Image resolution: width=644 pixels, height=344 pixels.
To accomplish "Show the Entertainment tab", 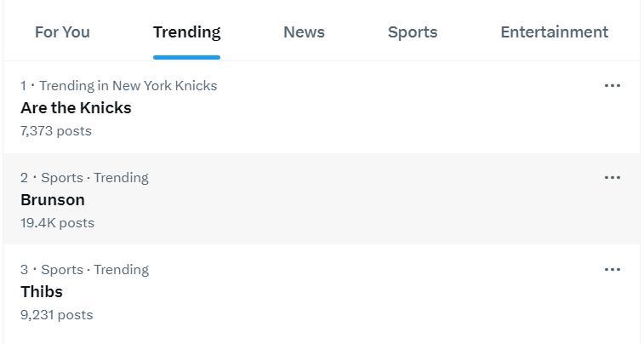I will [554, 32].
